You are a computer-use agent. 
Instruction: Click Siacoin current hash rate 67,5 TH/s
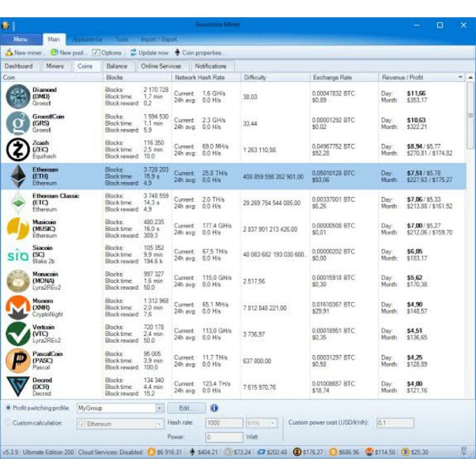click(215, 251)
